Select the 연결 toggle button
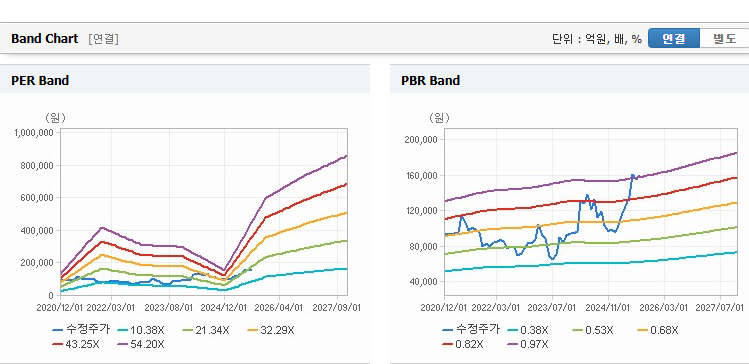This screenshot has width=749, height=364. click(674, 39)
